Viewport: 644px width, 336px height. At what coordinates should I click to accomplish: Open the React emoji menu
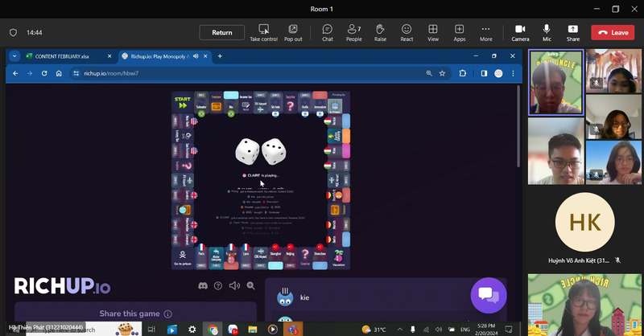pyautogui.click(x=407, y=33)
